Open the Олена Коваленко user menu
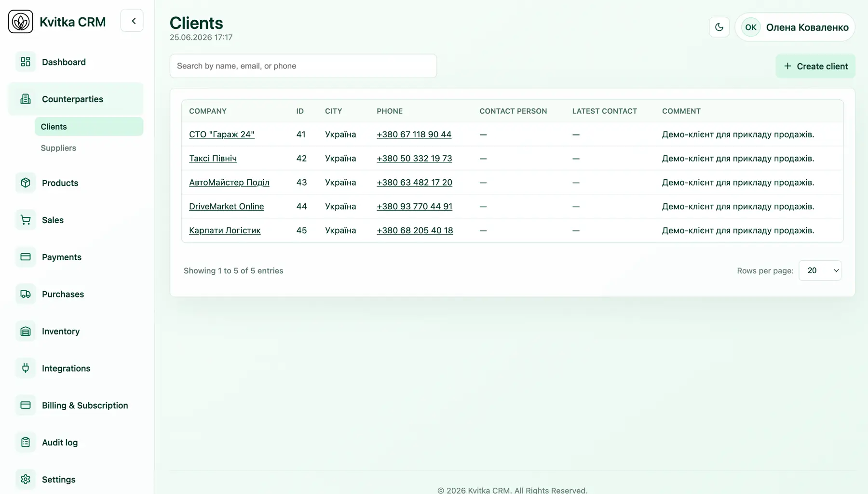The width and height of the screenshot is (868, 494). point(795,27)
